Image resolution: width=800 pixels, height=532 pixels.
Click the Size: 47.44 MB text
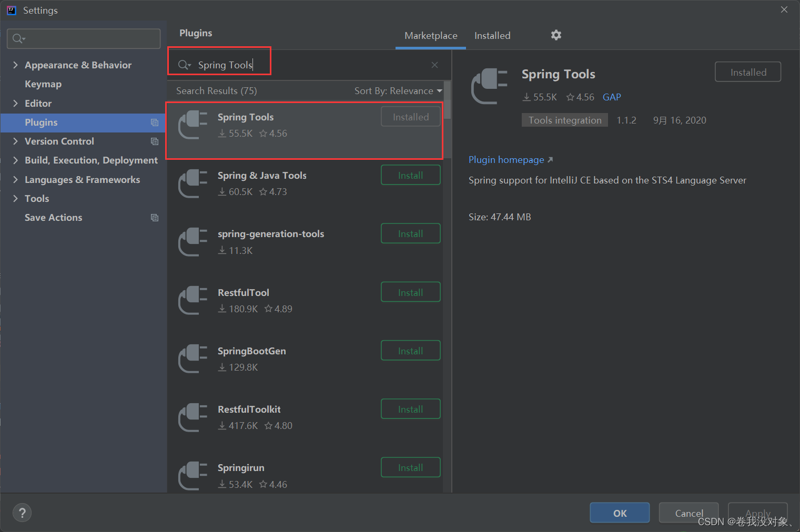500,217
